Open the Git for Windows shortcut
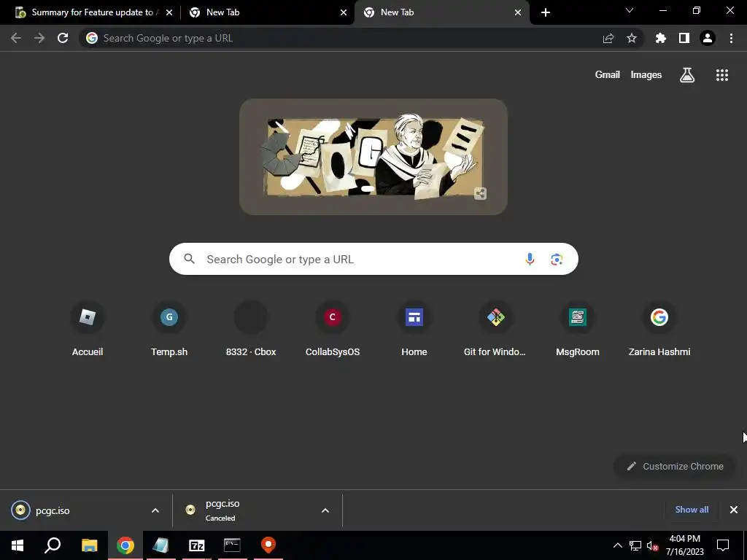 click(x=495, y=329)
